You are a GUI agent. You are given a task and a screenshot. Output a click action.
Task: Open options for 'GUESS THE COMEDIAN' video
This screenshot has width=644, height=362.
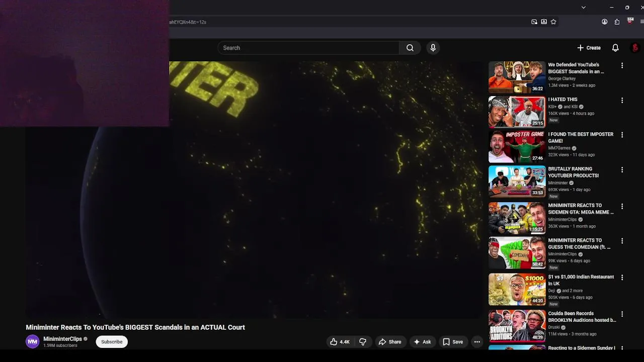coord(622,241)
